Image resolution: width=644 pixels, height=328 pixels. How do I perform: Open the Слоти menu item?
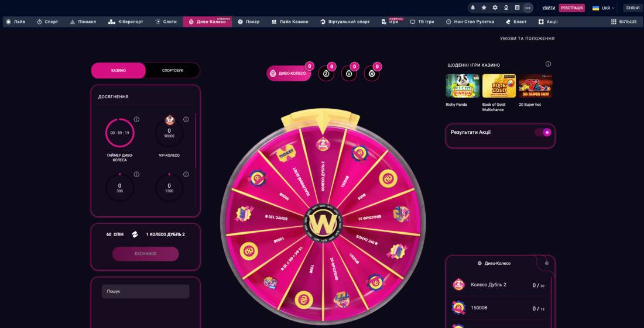point(166,22)
